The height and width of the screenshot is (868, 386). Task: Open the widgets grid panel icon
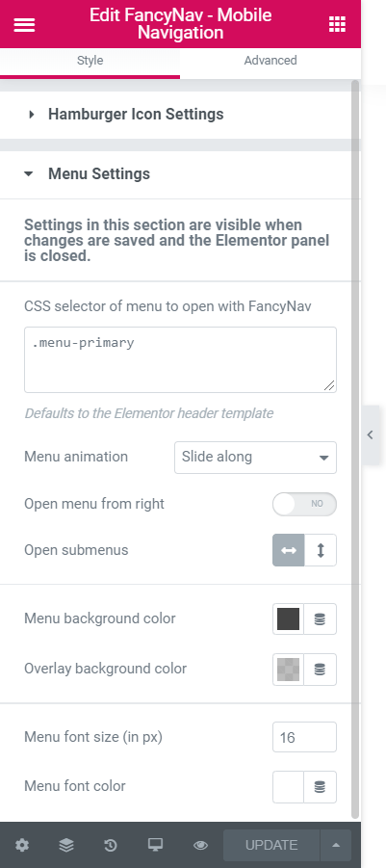tap(337, 24)
